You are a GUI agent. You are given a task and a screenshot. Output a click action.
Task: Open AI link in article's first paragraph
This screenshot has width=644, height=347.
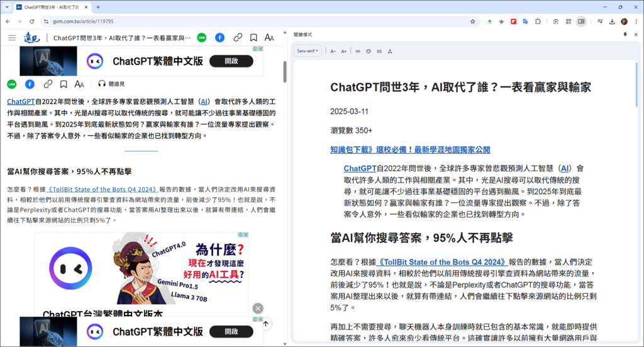pyautogui.click(x=204, y=101)
